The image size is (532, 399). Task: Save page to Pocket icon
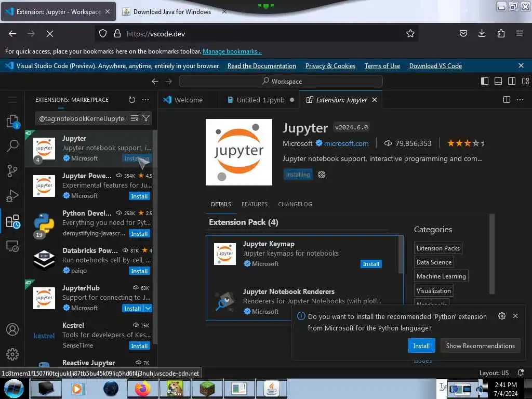[x=463, y=33]
